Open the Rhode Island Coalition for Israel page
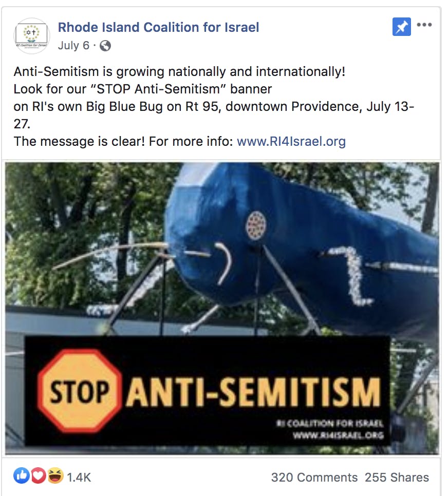This screenshot has width=448, height=496. 158,27
